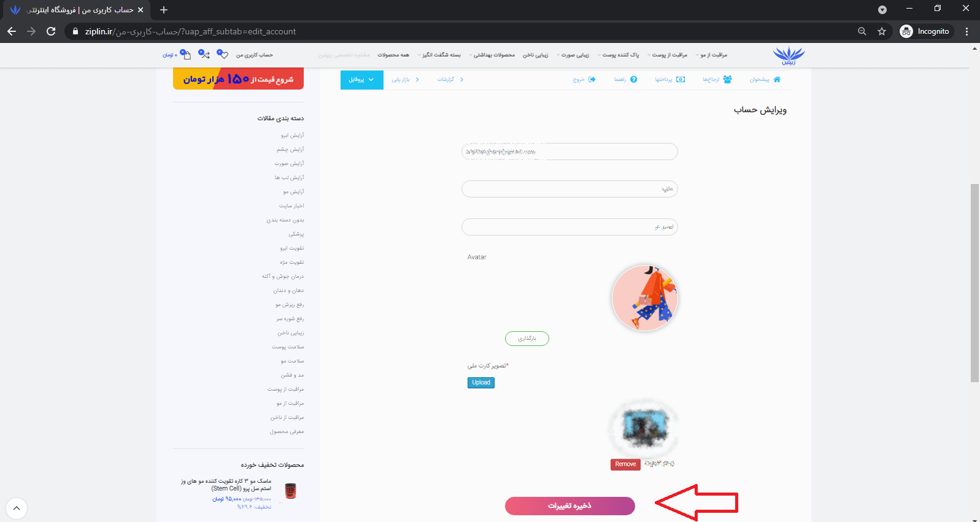980x522 pixels.
Task: Expand محصولات بهداشتی nav dropdown
Action: point(492,55)
